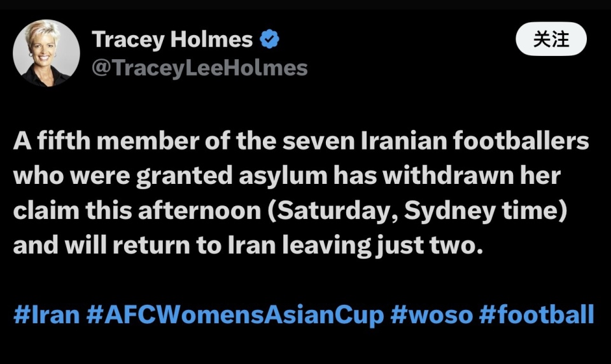
Task: Click the word "Iranian" in the tweet
Action: [399, 143]
